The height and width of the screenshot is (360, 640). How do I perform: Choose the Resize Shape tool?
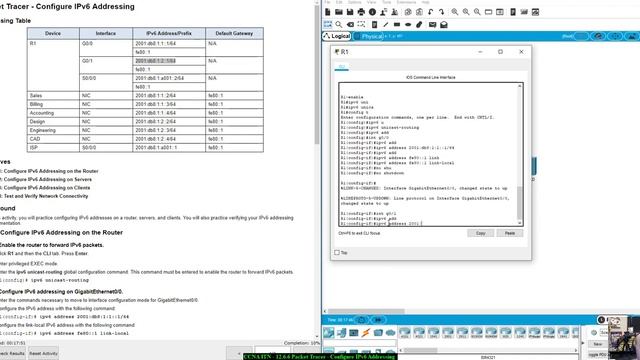click(361, 24)
